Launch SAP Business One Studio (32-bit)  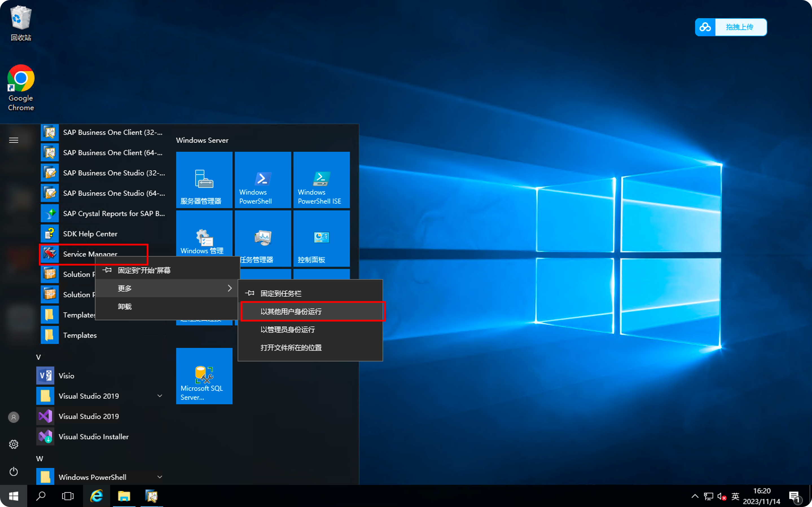click(x=103, y=173)
